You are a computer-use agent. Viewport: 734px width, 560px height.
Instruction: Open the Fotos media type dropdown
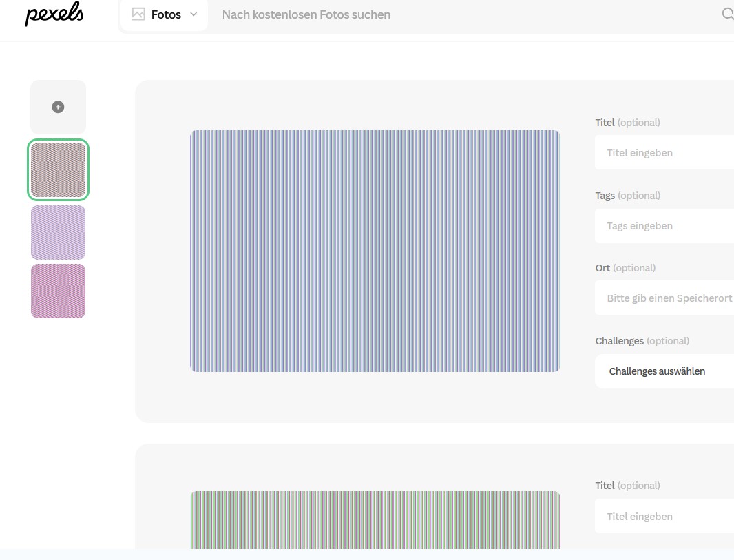[x=165, y=15]
